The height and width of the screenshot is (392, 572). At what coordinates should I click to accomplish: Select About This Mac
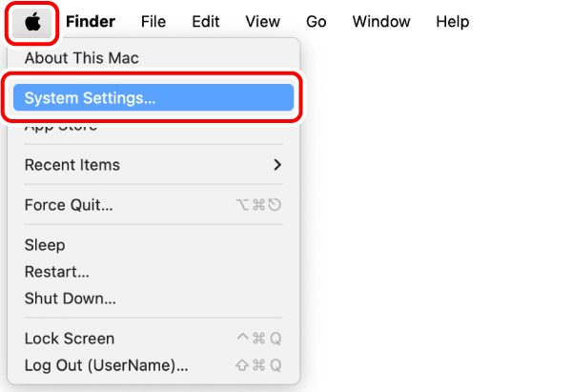tap(81, 58)
